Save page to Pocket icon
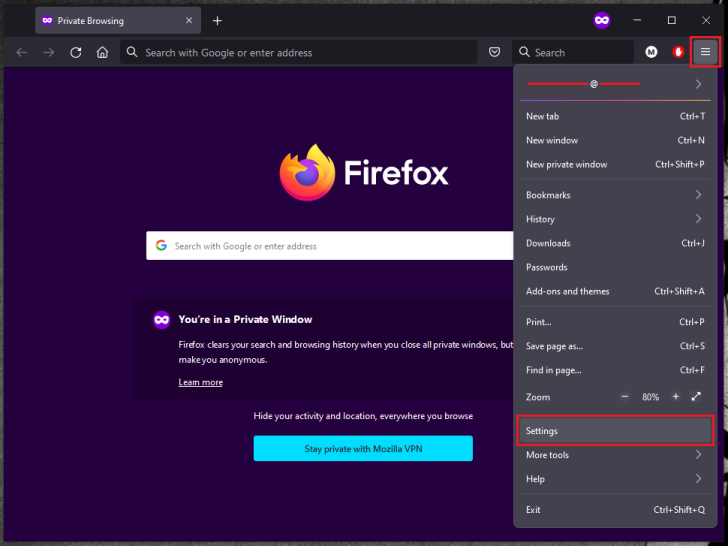The width and height of the screenshot is (728, 546). (x=494, y=52)
